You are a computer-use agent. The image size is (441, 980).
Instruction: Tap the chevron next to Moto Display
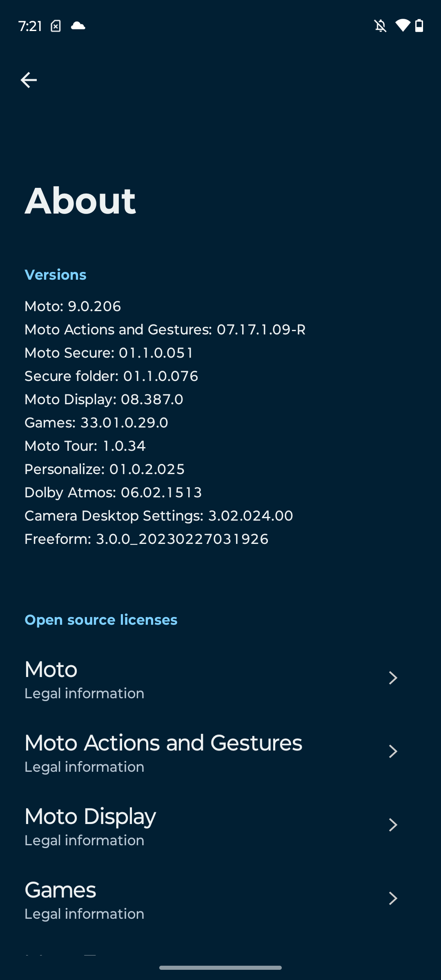tap(393, 825)
